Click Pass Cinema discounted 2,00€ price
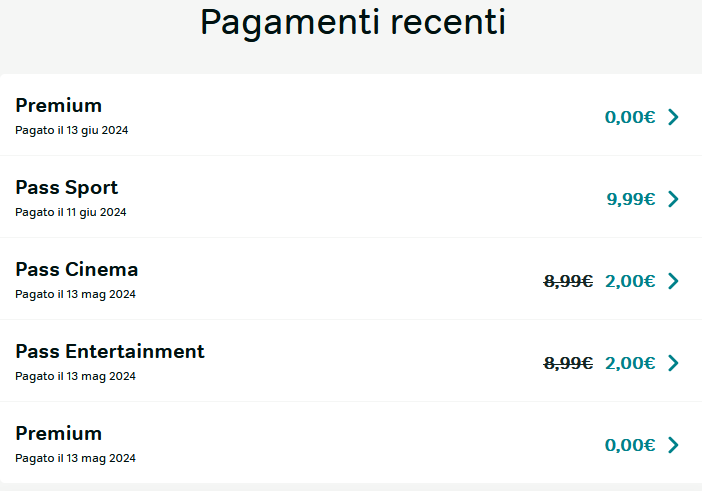 click(630, 281)
